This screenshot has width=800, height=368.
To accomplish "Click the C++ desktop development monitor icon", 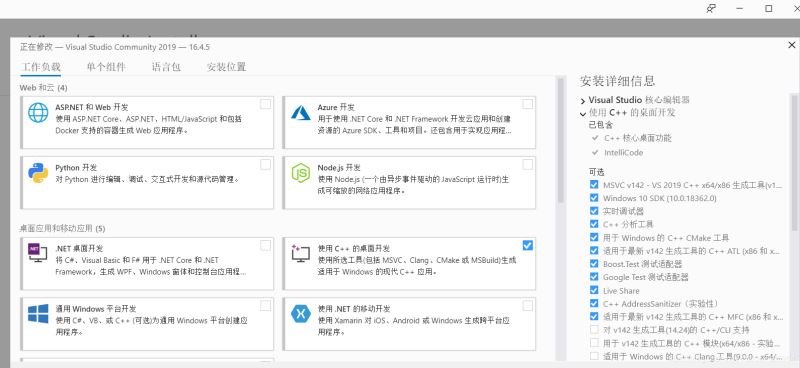I will coord(301,253).
